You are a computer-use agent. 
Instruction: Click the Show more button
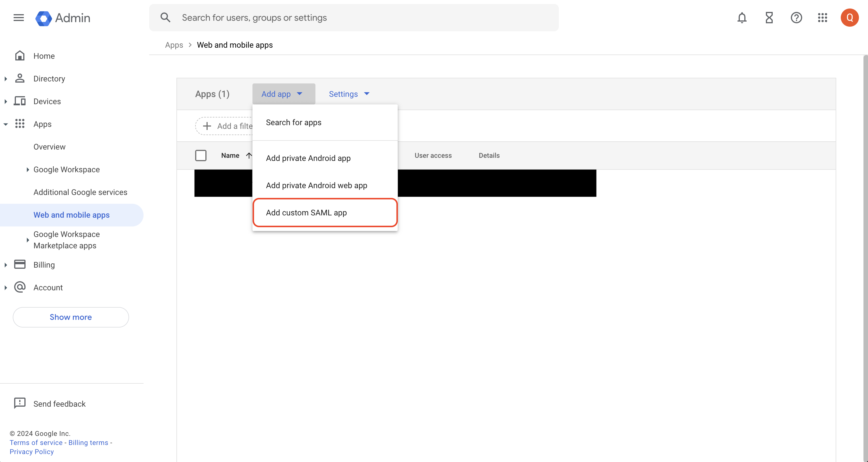[x=71, y=317]
